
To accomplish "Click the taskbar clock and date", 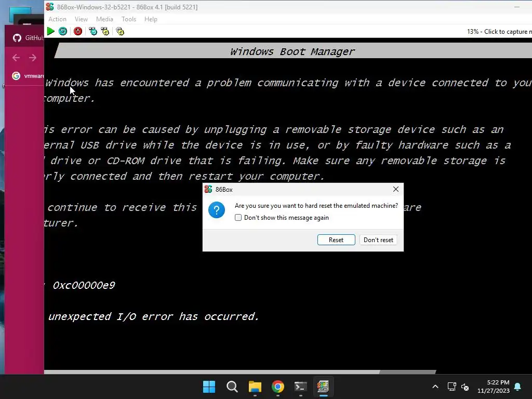I will (494, 387).
